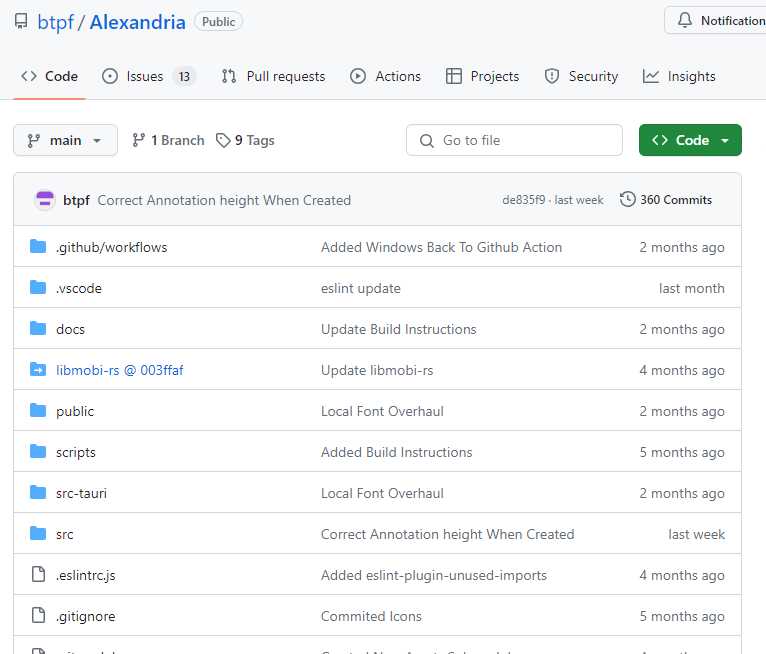Click the submodule icon for libmobi-rs

point(38,370)
